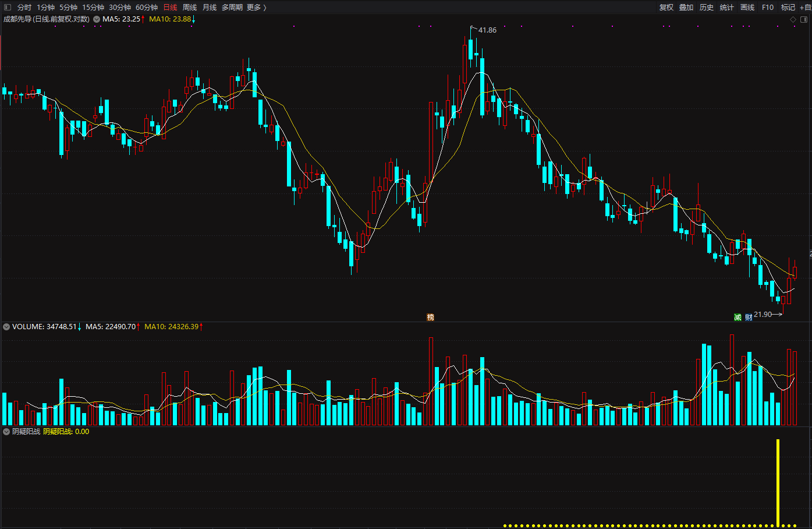Switch to the 分时 intraday chart
The width and height of the screenshot is (812, 529).
click(24, 7)
